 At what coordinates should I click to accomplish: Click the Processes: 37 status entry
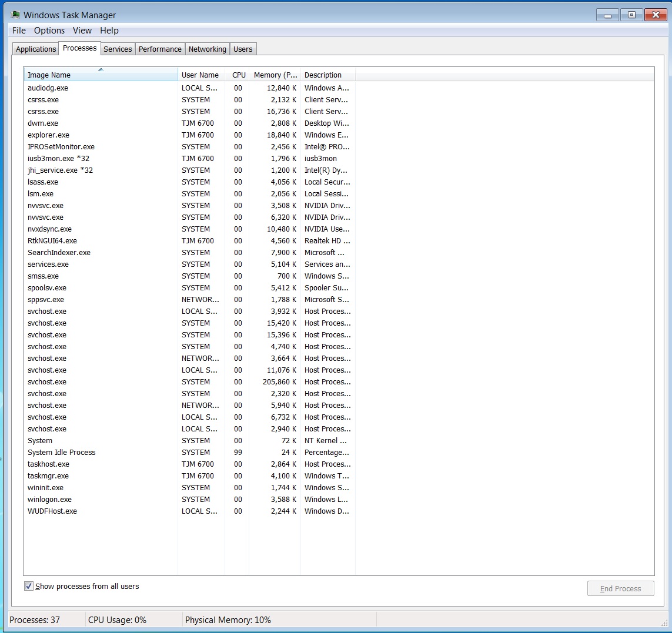35,620
